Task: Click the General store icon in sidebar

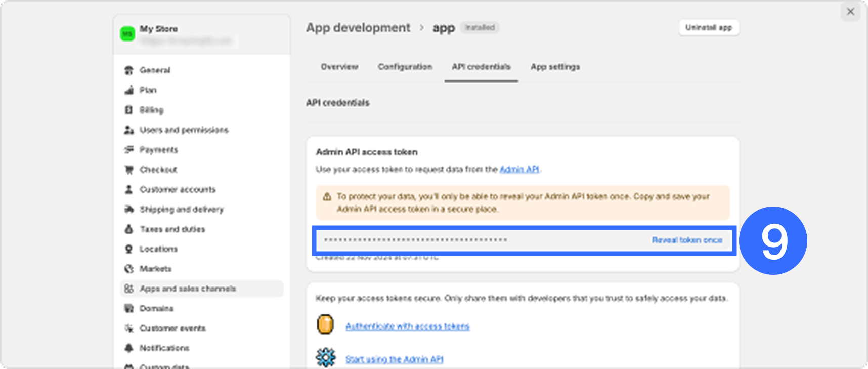Action: [129, 70]
